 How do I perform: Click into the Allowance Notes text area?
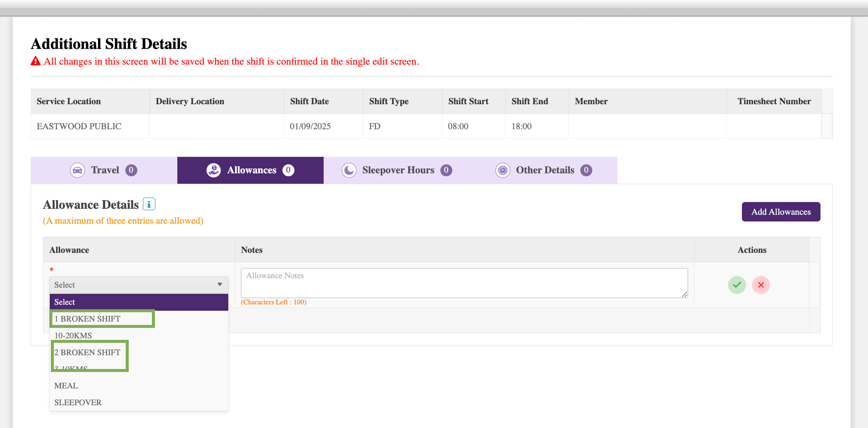click(x=464, y=283)
